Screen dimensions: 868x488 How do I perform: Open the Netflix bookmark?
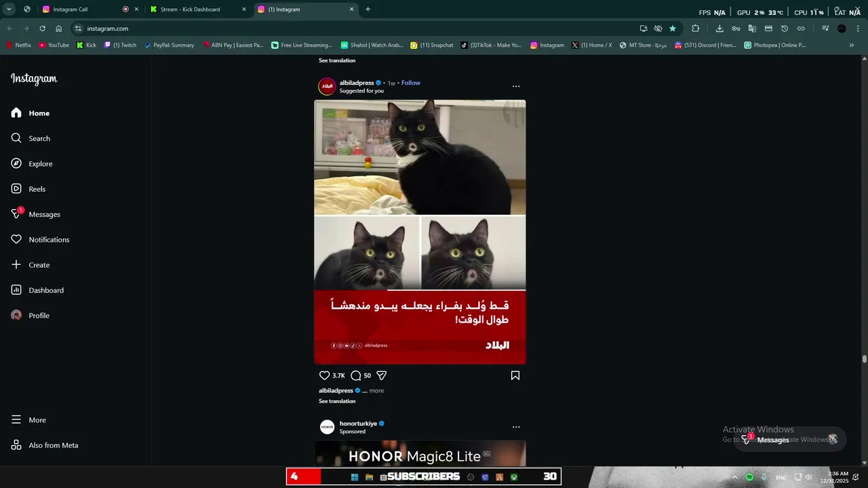(18, 45)
